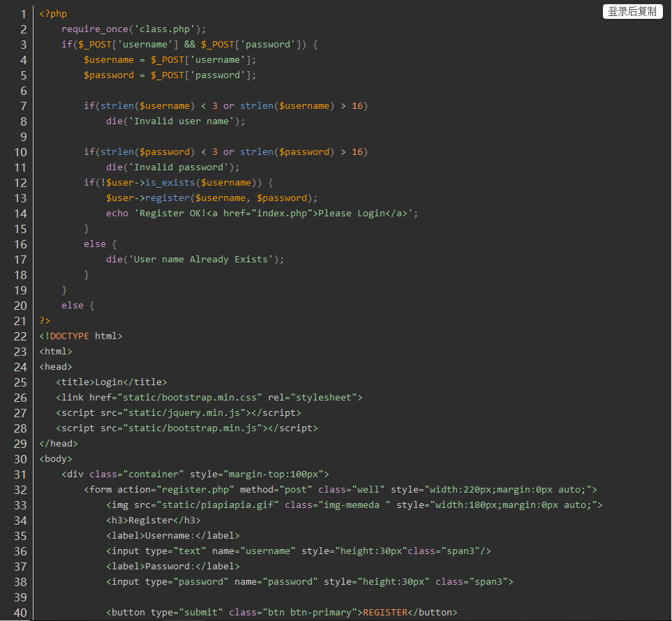
Task: Click 'static/bootstrap.min.css' href value
Action: pos(190,397)
